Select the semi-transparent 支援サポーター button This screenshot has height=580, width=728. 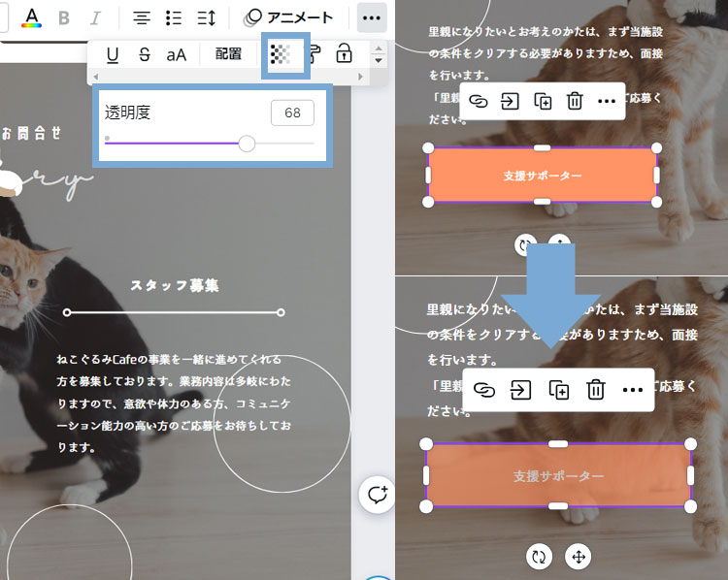click(x=558, y=475)
